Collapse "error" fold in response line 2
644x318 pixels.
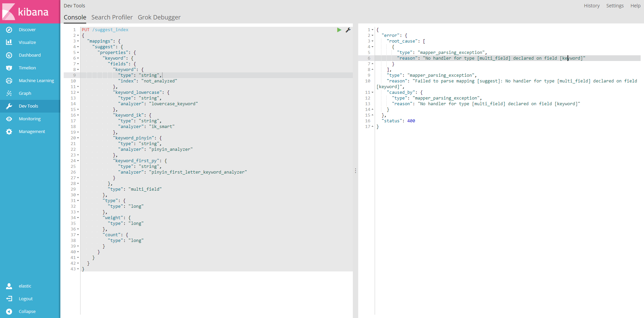372,36
